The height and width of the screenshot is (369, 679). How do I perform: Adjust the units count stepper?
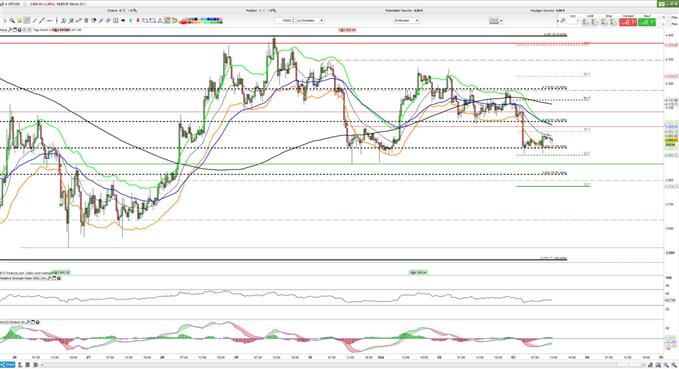tap(293, 20)
